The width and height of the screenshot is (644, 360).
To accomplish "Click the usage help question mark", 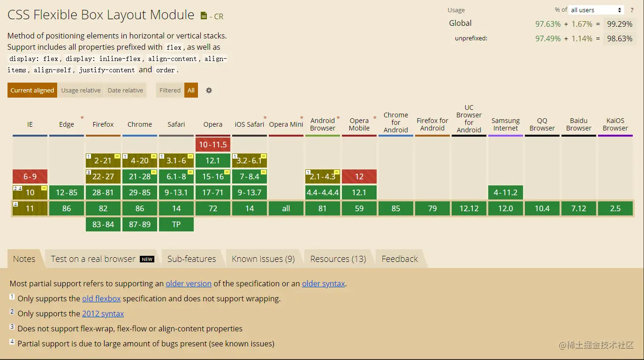I will click(632, 10).
